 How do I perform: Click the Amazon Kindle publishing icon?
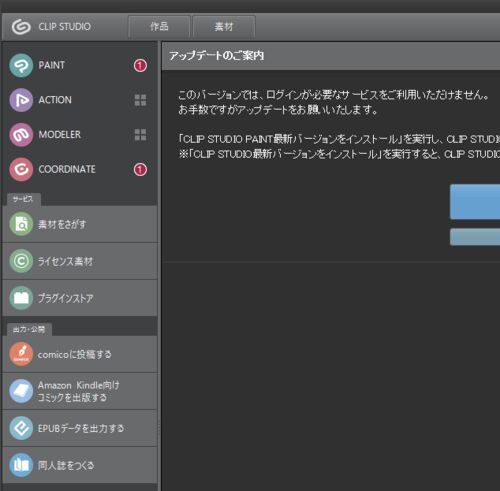pyautogui.click(x=21, y=391)
